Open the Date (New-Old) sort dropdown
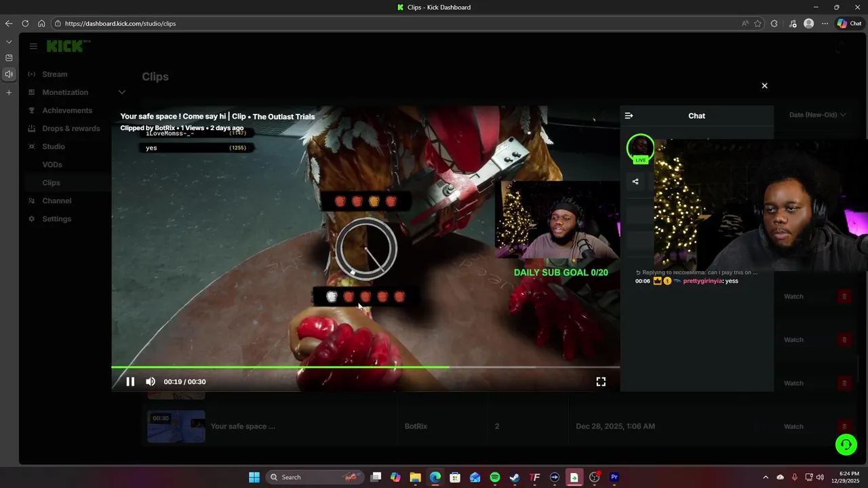Image resolution: width=868 pixels, height=488 pixels. click(x=817, y=115)
